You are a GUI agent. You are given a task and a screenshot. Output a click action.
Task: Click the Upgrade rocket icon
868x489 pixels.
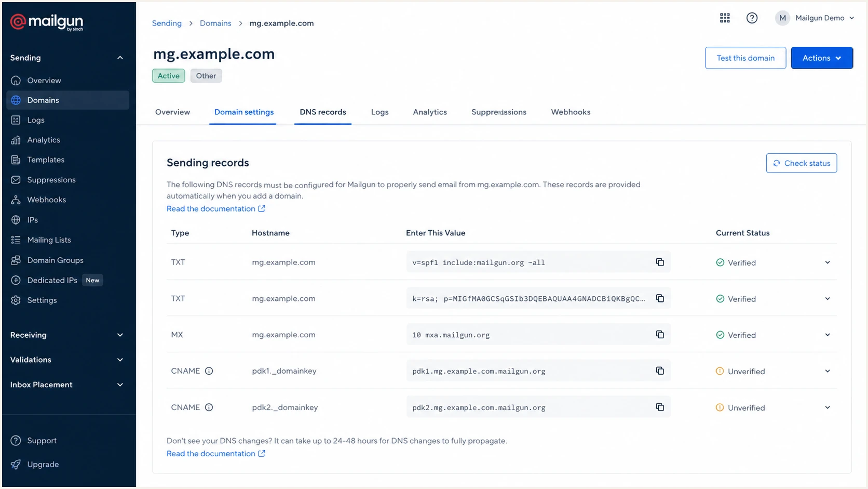tap(16, 465)
